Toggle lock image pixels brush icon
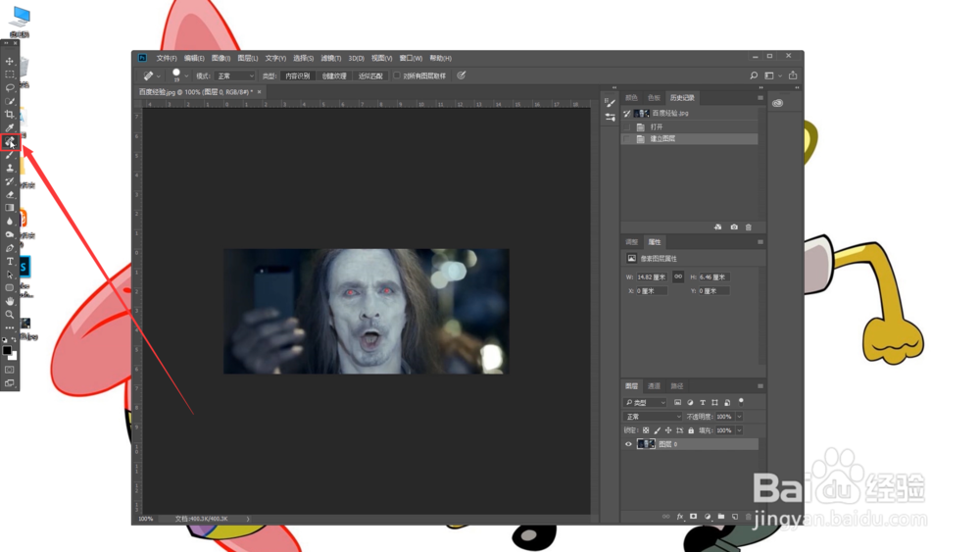Image resolution: width=980 pixels, height=552 pixels. click(657, 430)
